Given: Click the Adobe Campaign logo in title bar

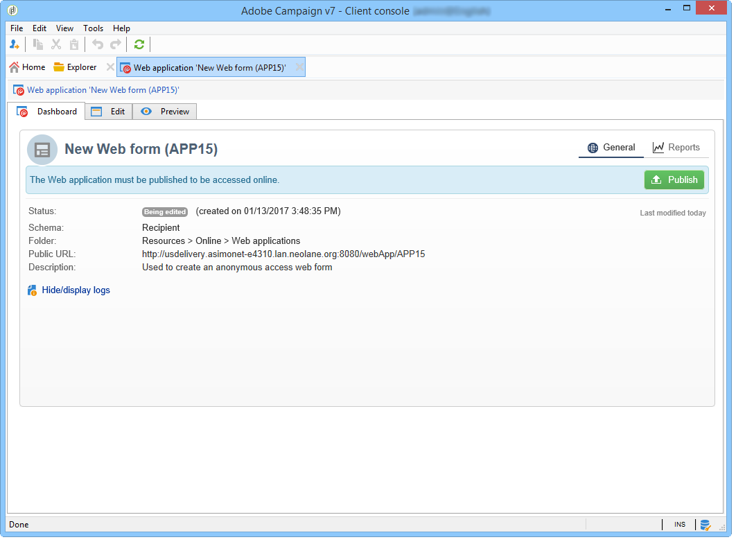Looking at the screenshot, I should tap(12, 10).
